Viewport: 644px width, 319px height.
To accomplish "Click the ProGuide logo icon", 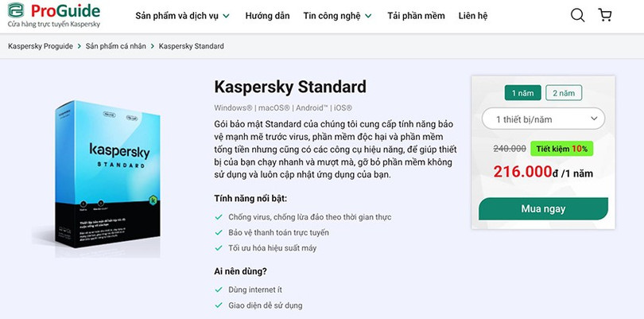I will pyautogui.click(x=17, y=13).
